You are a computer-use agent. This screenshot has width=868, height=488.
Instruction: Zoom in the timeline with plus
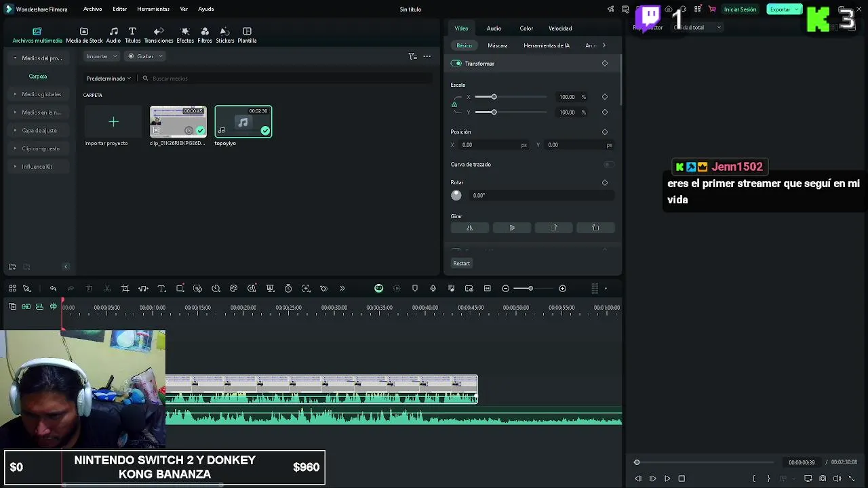562,289
